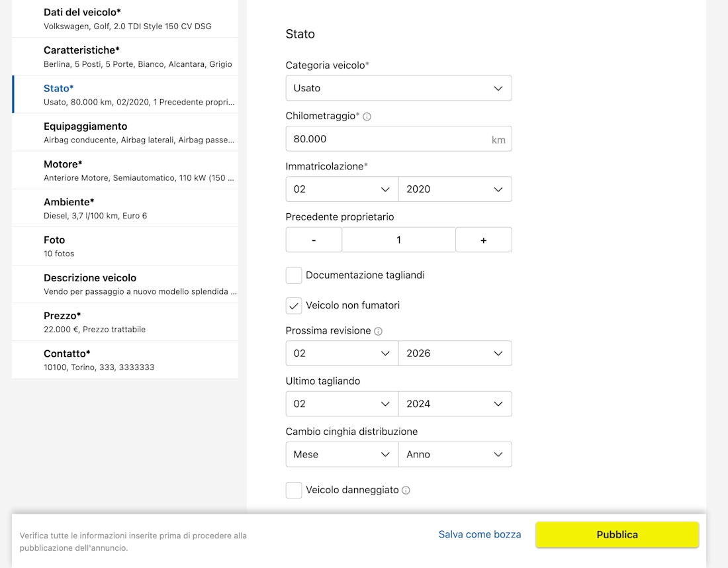The width and height of the screenshot is (728, 568).
Task: Open Categoria veicolo dropdown
Action: click(398, 88)
